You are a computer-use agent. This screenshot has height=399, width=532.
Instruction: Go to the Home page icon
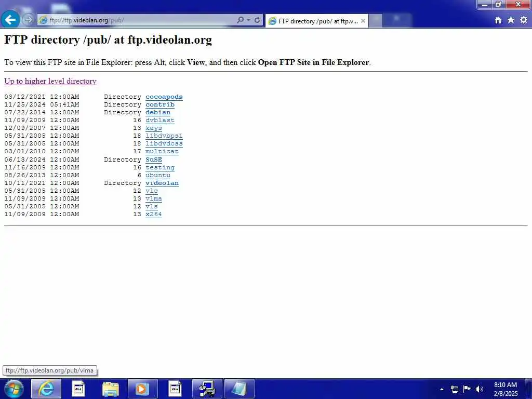click(498, 20)
